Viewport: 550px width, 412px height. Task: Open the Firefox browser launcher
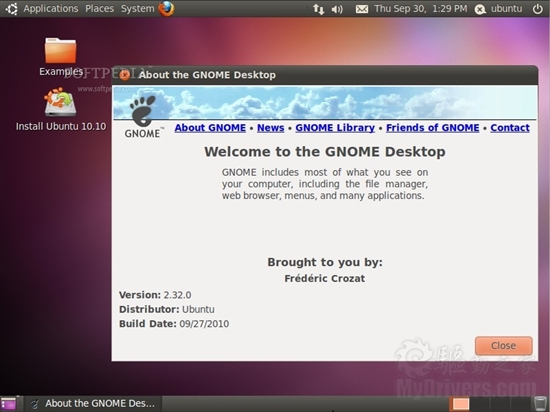point(166,8)
